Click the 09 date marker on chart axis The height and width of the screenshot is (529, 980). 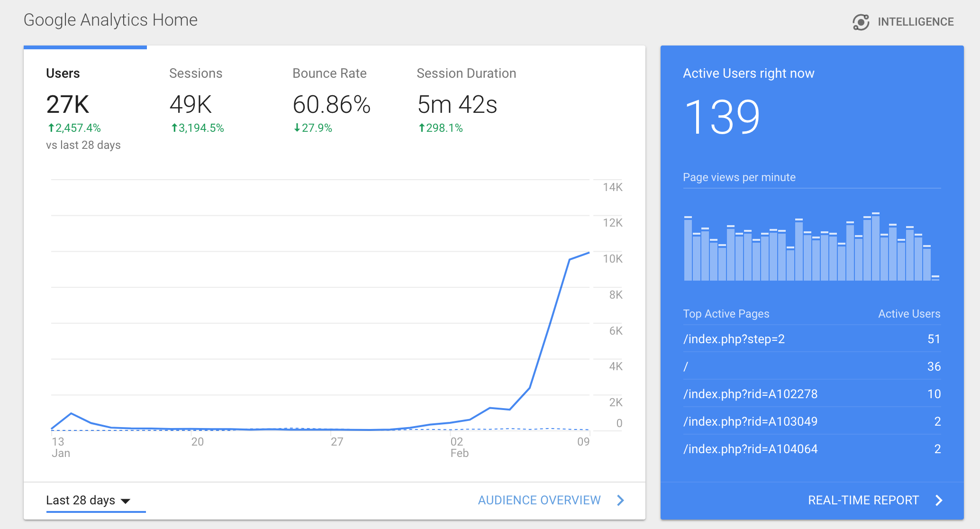coord(583,442)
